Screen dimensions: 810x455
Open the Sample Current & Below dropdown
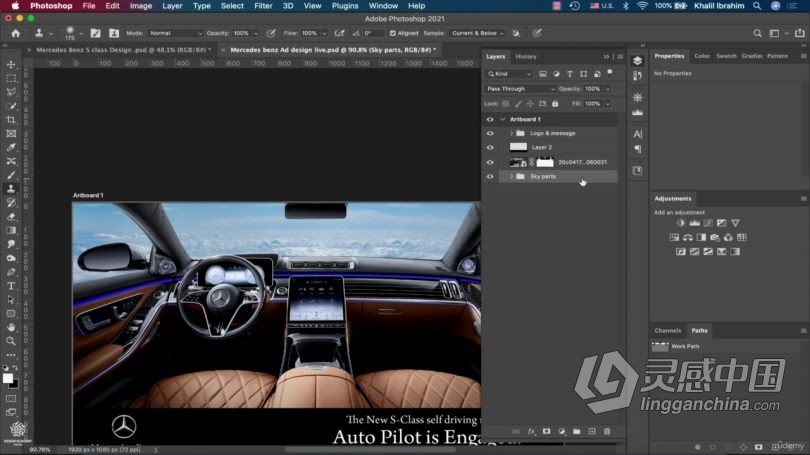click(477, 33)
